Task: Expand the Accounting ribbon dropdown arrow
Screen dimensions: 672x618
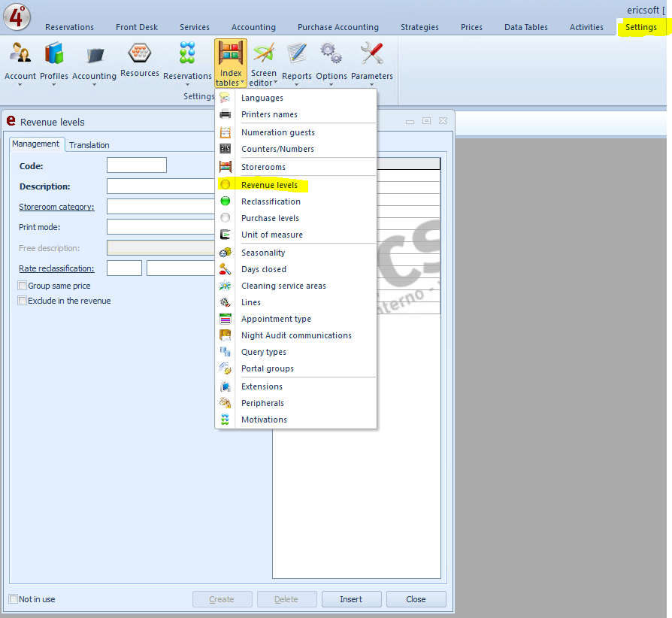Action: pos(94,85)
